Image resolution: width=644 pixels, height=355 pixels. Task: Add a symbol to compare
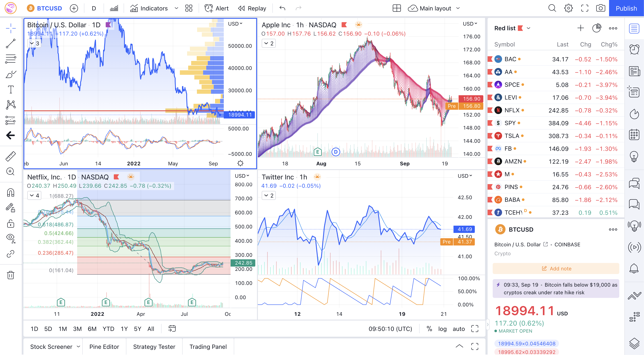pyautogui.click(x=74, y=9)
